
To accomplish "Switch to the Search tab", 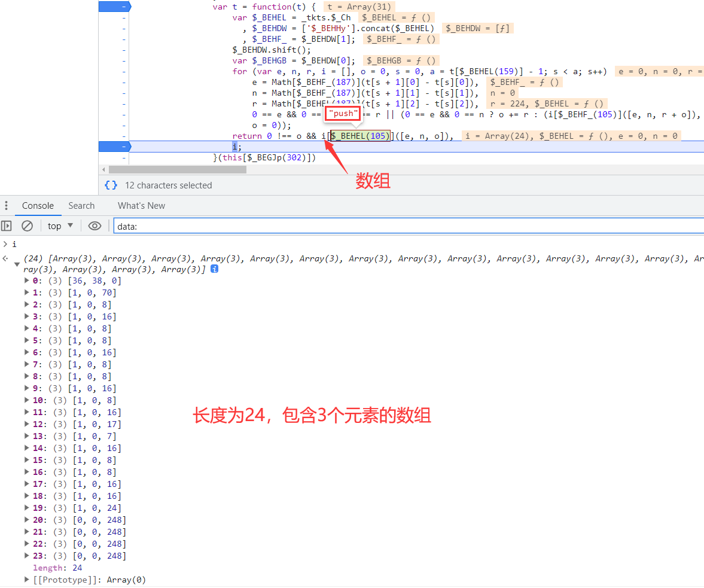I will tap(81, 206).
